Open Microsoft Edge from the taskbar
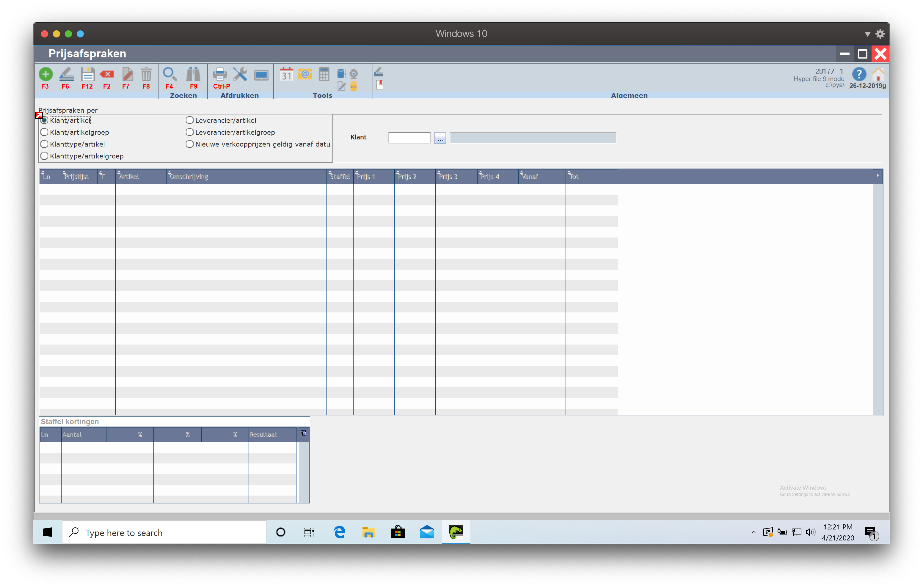The width and height of the screenshot is (923, 588). point(340,532)
